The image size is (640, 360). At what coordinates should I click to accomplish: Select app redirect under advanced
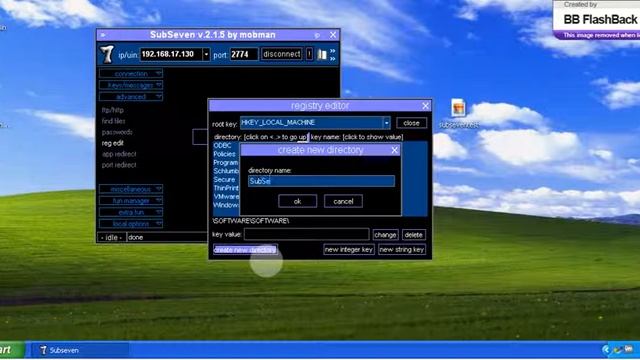coord(119,154)
